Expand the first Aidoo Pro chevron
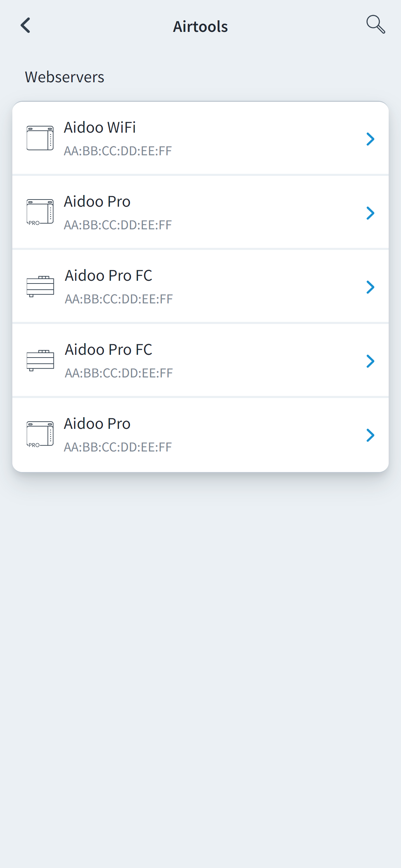The height and width of the screenshot is (868, 401). click(x=370, y=213)
